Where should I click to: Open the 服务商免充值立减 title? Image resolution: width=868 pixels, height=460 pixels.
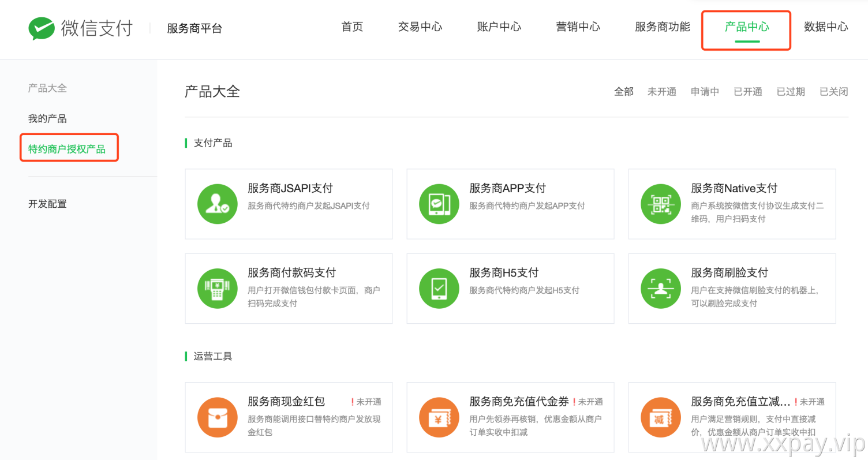coord(740,402)
